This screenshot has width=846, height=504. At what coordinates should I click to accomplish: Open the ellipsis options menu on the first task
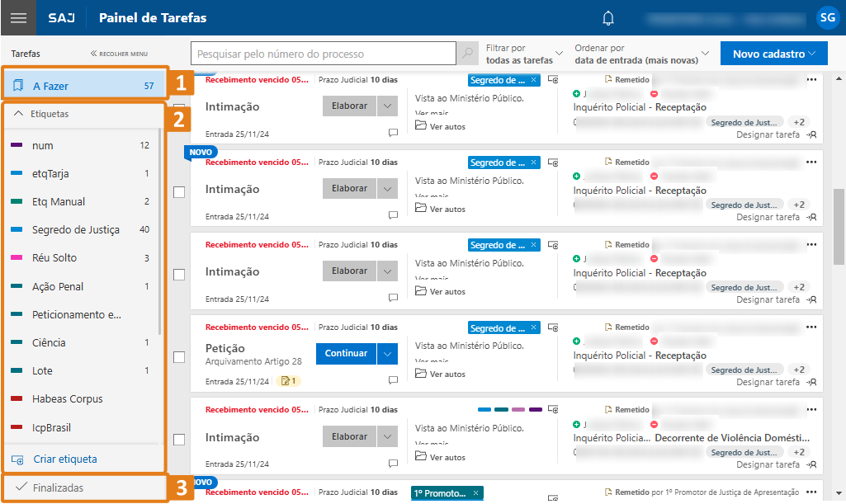click(811, 79)
